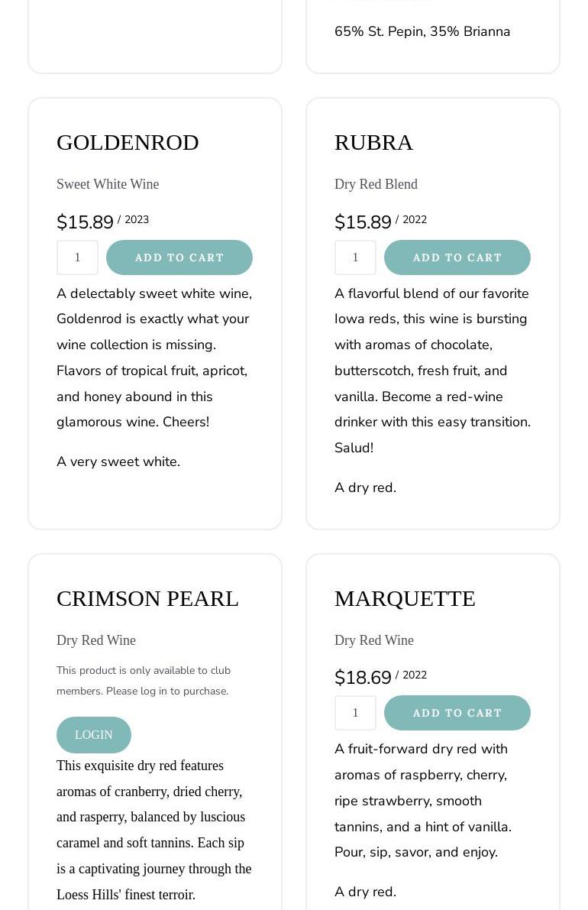Click the "A very sweet white." note
The image size is (588, 910).
[118, 461]
